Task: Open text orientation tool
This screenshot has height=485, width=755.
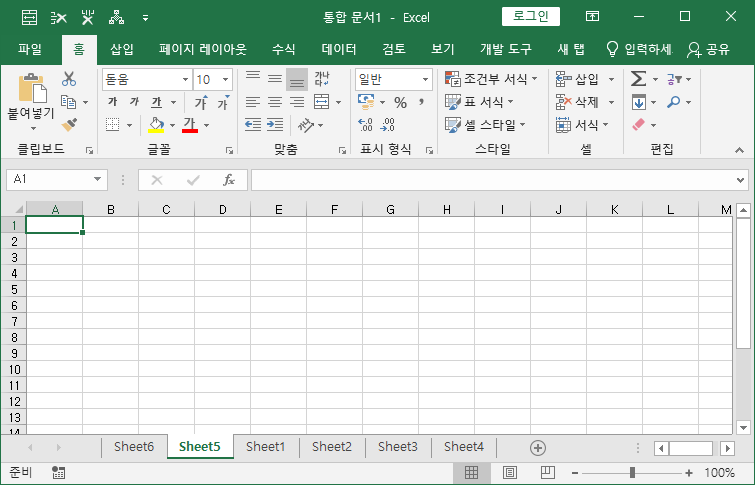Action: click(x=306, y=125)
